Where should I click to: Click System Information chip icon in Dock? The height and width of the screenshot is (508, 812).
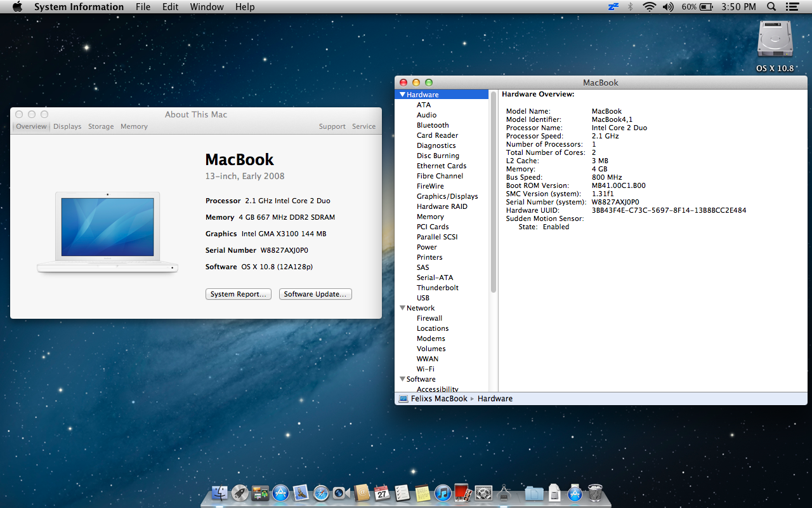pyautogui.click(x=504, y=493)
